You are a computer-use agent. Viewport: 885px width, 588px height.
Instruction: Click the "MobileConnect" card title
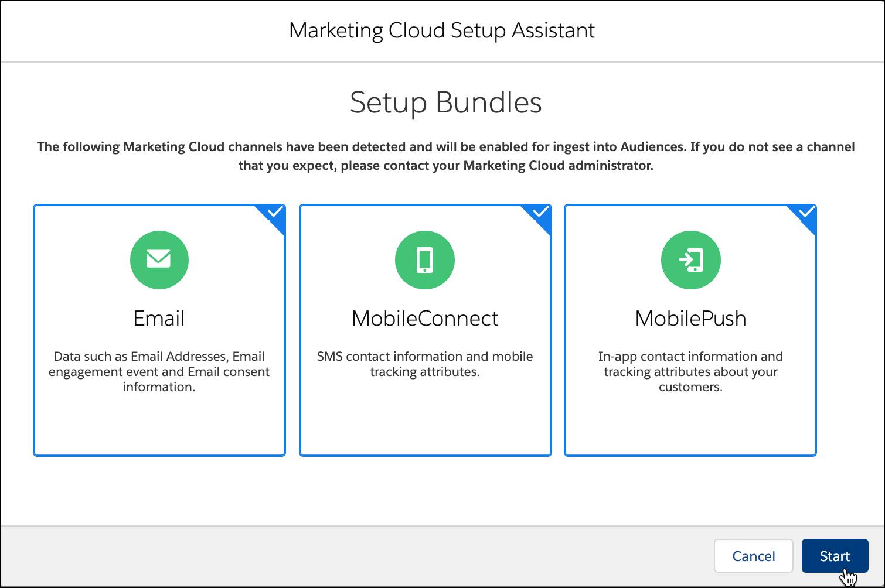pyautogui.click(x=425, y=319)
